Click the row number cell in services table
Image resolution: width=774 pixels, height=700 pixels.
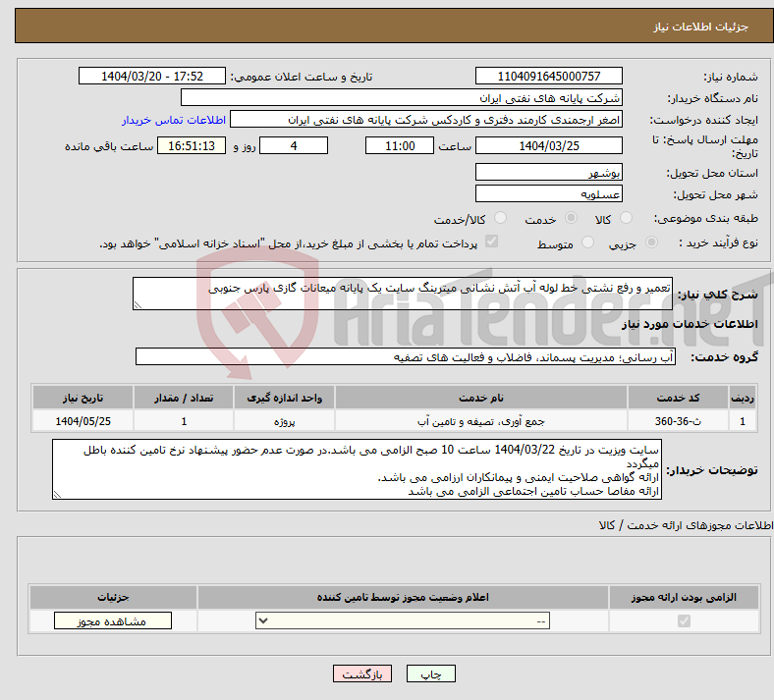743,421
